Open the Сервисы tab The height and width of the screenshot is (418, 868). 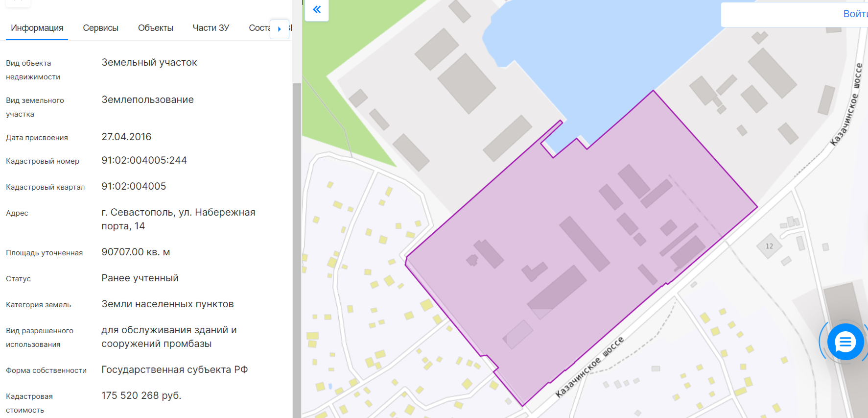(x=100, y=28)
